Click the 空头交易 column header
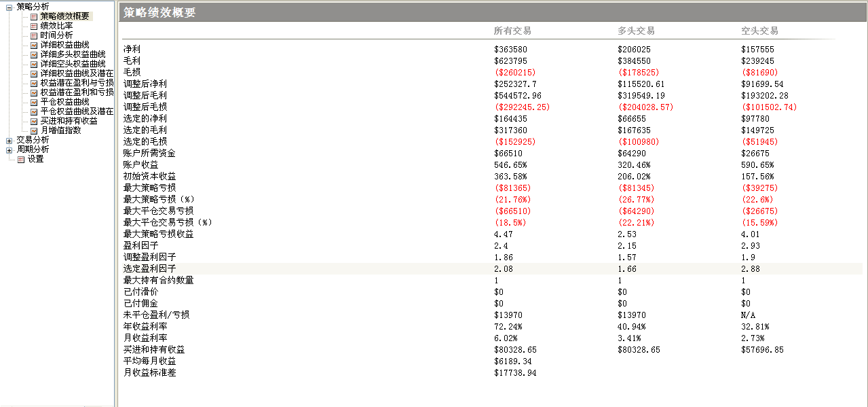Viewport: 868px width, 407px height. tap(759, 31)
